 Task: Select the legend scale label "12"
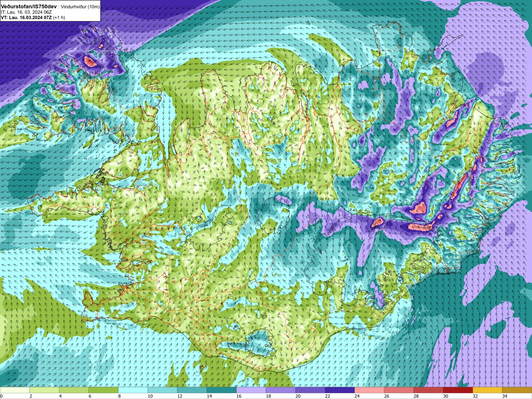point(180,396)
